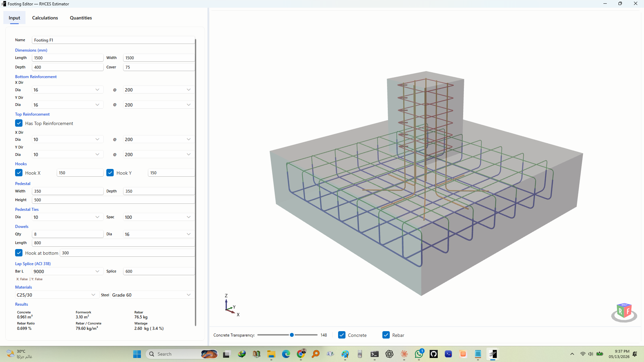The image size is (644, 362).
Task: Open Bottom Reinforcement X Dir Dia dropdown
Action: (x=67, y=90)
